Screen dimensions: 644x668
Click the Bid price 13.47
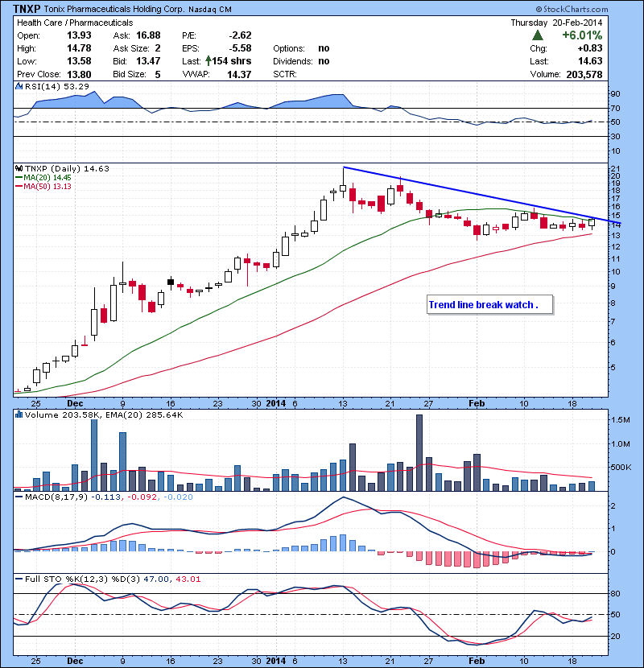click(148, 61)
